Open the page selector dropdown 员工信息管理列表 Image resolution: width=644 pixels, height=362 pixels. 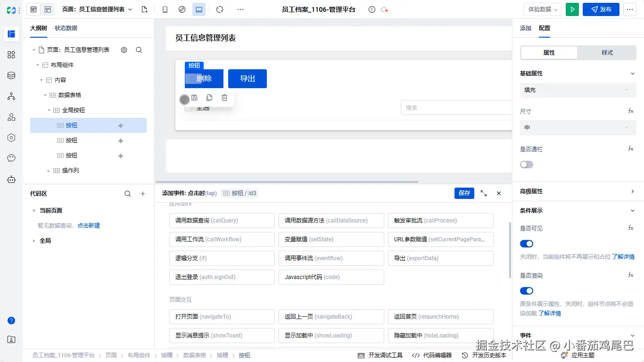tap(98, 9)
